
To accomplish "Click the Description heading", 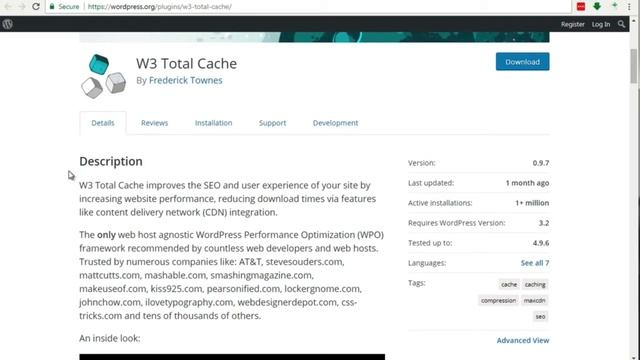I will point(111,161).
